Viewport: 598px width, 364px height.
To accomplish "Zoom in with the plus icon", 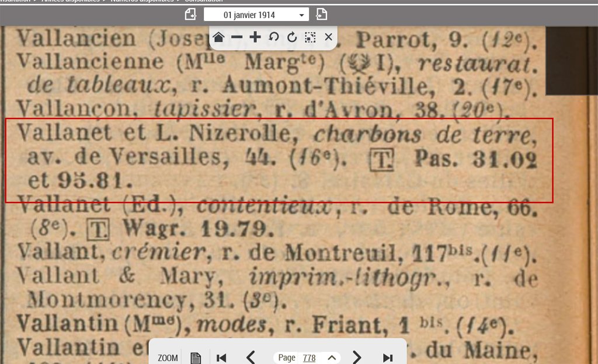I will coord(255,37).
